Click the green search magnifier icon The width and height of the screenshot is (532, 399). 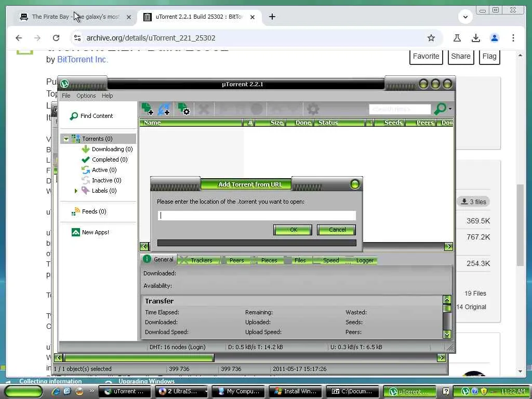pyautogui.click(x=440, y=109)
